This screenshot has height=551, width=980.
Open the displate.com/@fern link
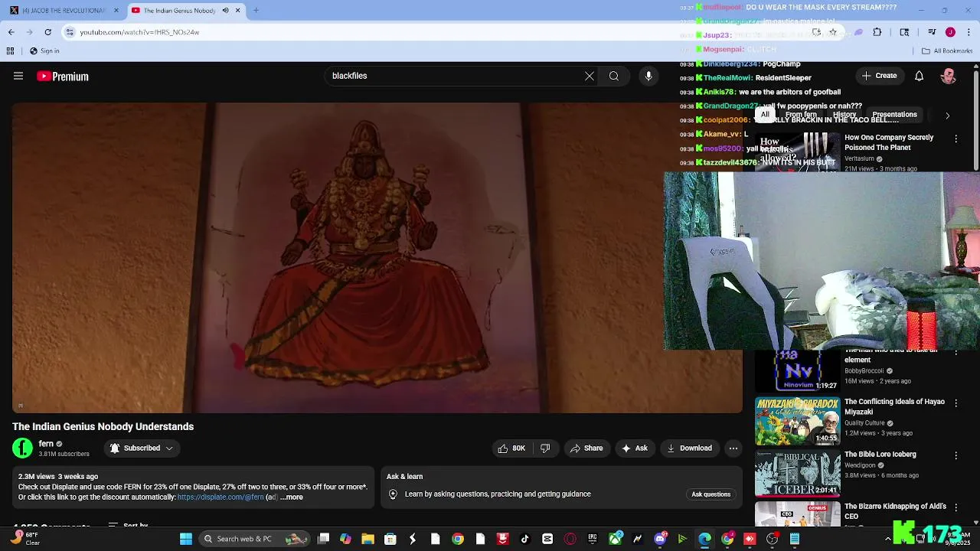coord(220,497)
